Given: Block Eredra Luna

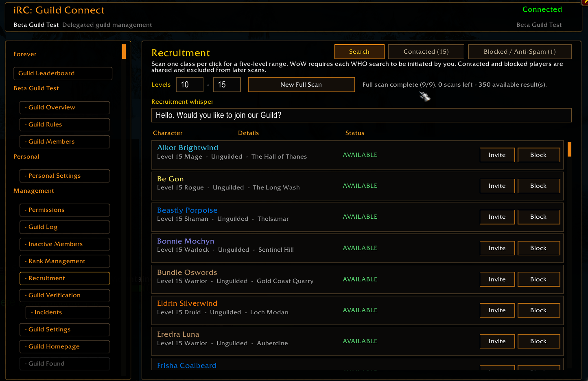Looking at the screenshot, I should (538, 341).
